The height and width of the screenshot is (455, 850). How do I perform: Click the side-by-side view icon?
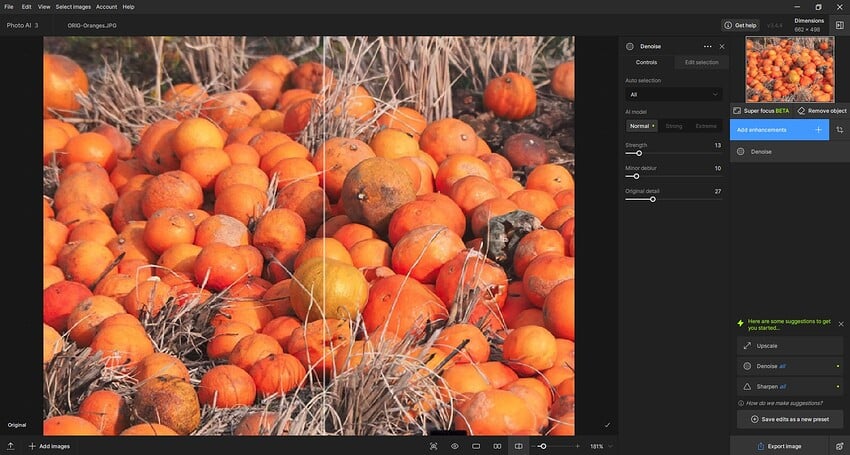pyautogui.click(x=497, y=446)
